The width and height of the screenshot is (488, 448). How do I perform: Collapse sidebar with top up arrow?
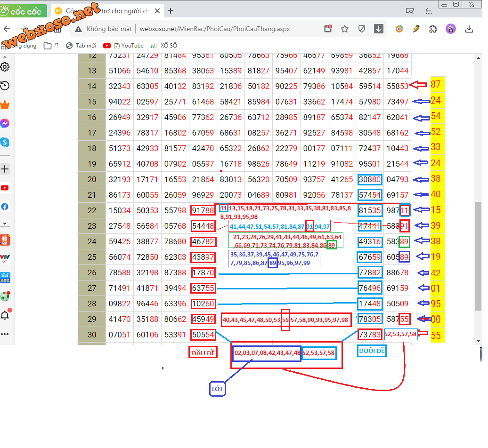[5, 57]
